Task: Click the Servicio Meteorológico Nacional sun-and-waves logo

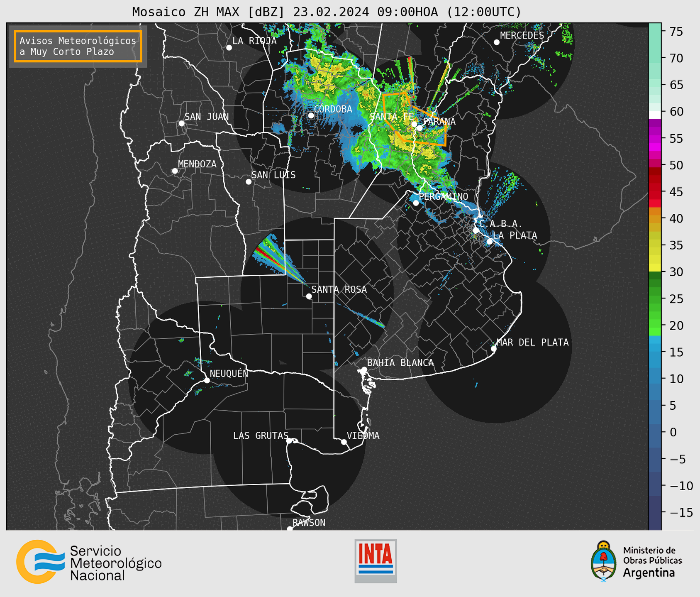Action: click(x=40, y=562)
